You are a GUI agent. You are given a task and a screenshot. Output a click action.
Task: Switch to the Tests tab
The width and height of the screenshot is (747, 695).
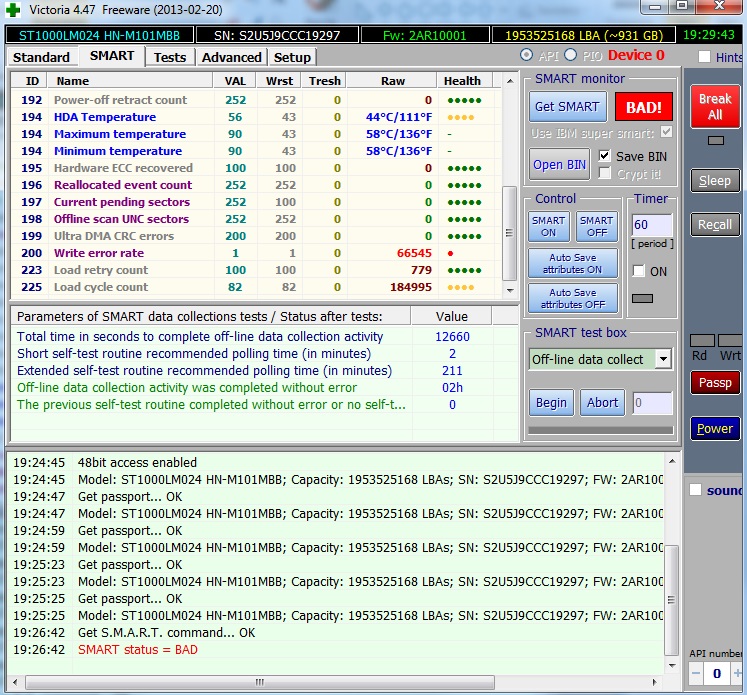pos(170,57)
